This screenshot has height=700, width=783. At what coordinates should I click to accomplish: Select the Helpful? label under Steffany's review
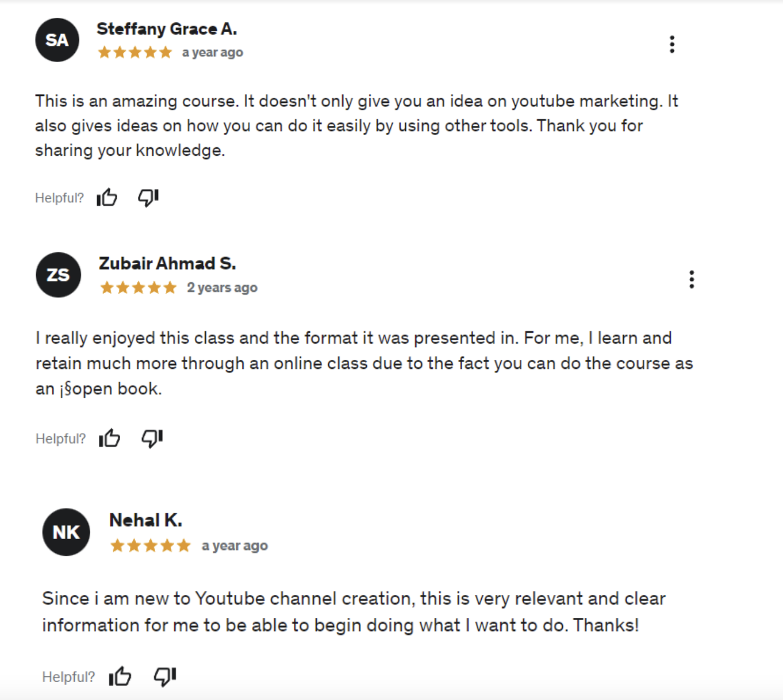pyautogui.click(x=59, y=197)
